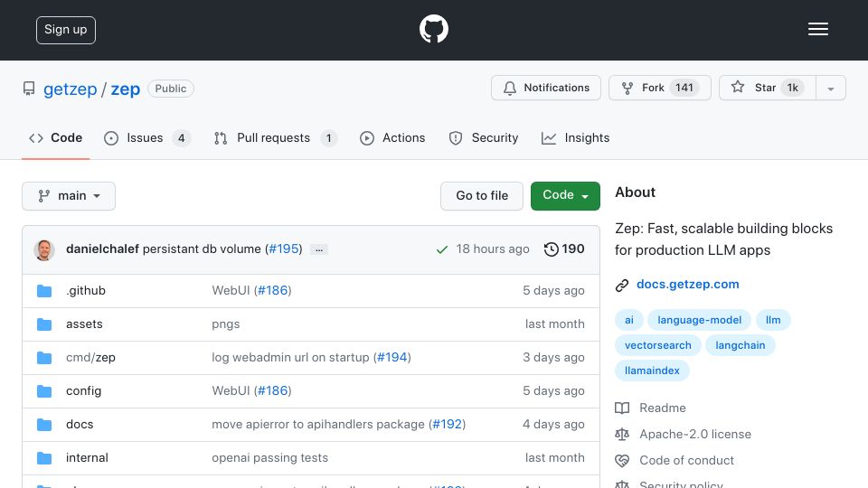868x488 pixels.
Task: Click the config folder icon
Action: tap(44, 391)
